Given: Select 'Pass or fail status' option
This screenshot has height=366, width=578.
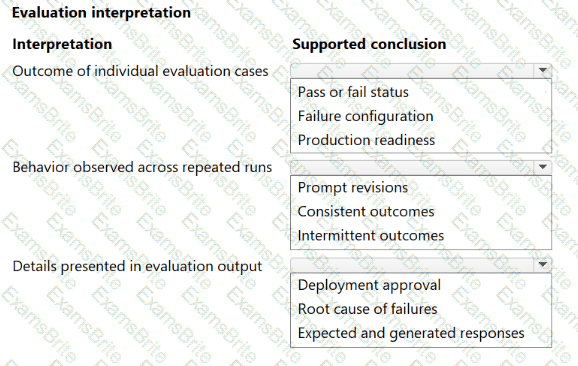Looking at the screenshot, I should click(353, 92).
